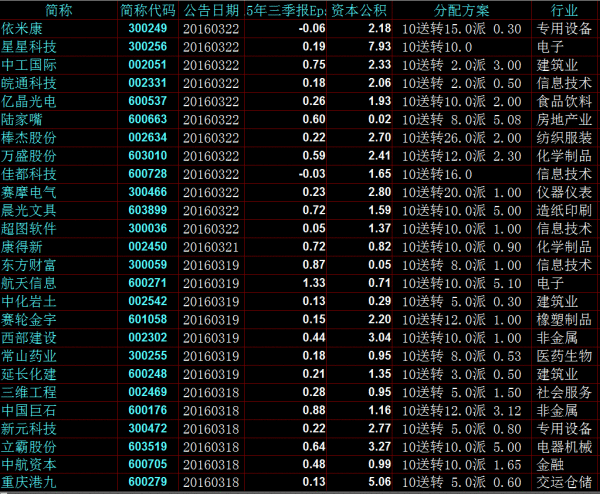This screenshot has height=494, width=600.
Task: Select stock name 星星科技
Action: click(x=29, y=47)
